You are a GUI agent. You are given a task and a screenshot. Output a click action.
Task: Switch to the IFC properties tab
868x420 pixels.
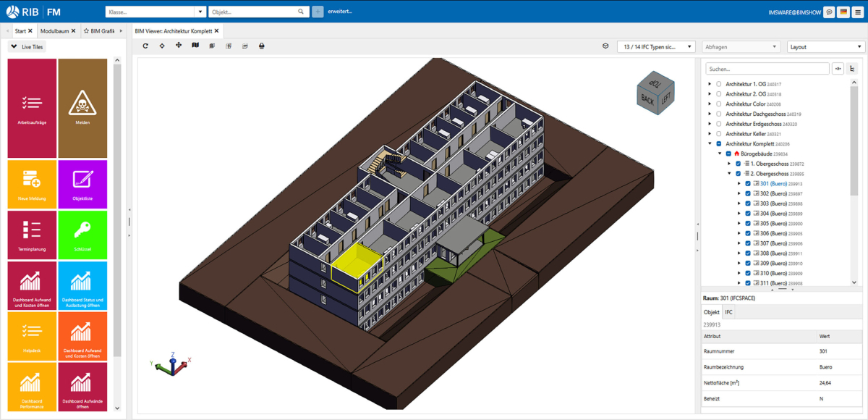pos(728,312)
